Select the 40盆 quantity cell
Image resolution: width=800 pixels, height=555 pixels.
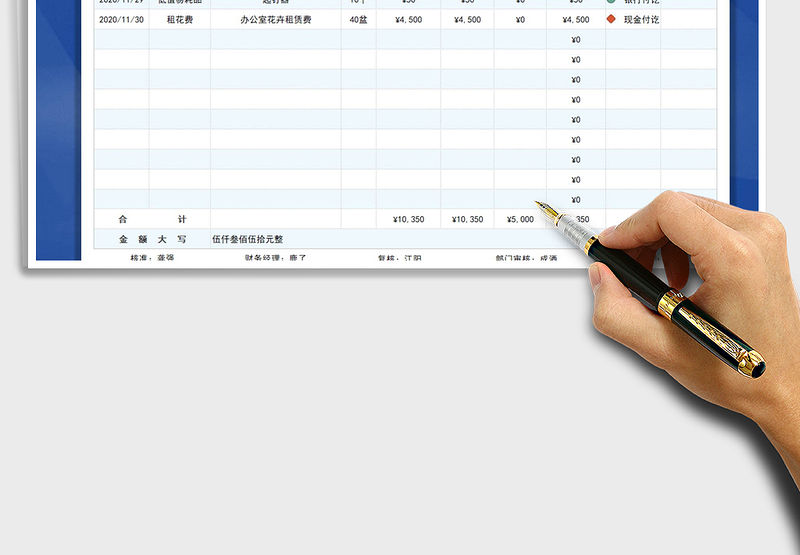pyautogui.click(x=358, y=19)
